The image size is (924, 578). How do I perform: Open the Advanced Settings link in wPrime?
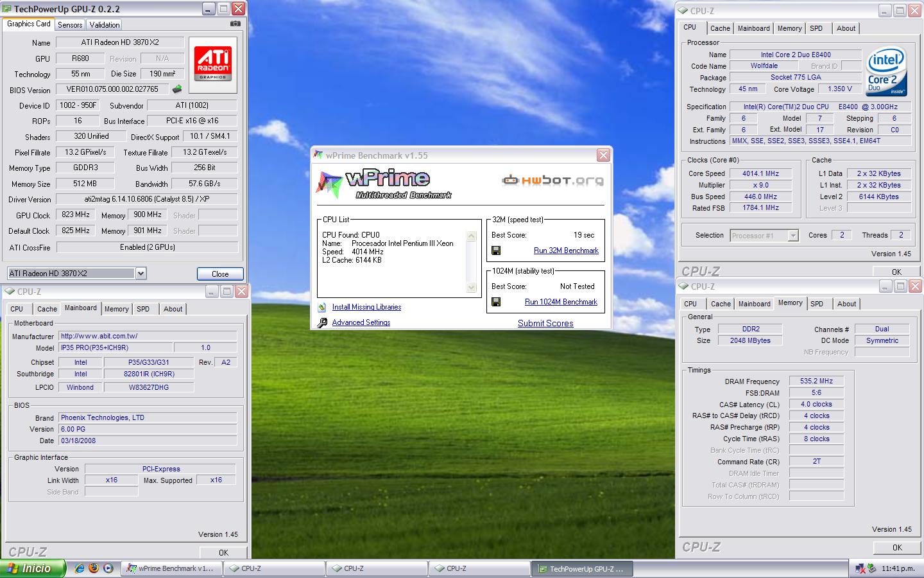pyautogui.click(x=361, y=322)
